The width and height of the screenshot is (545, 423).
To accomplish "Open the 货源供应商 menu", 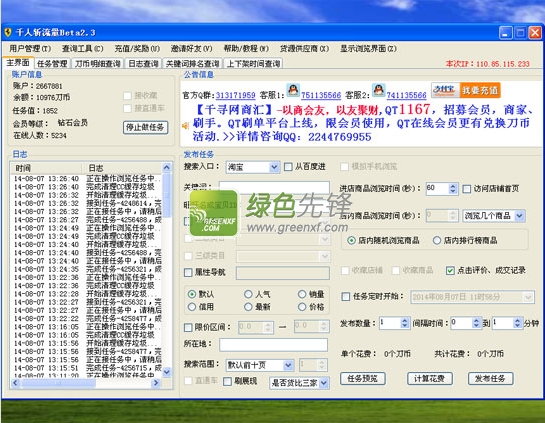I will (304, 49).
